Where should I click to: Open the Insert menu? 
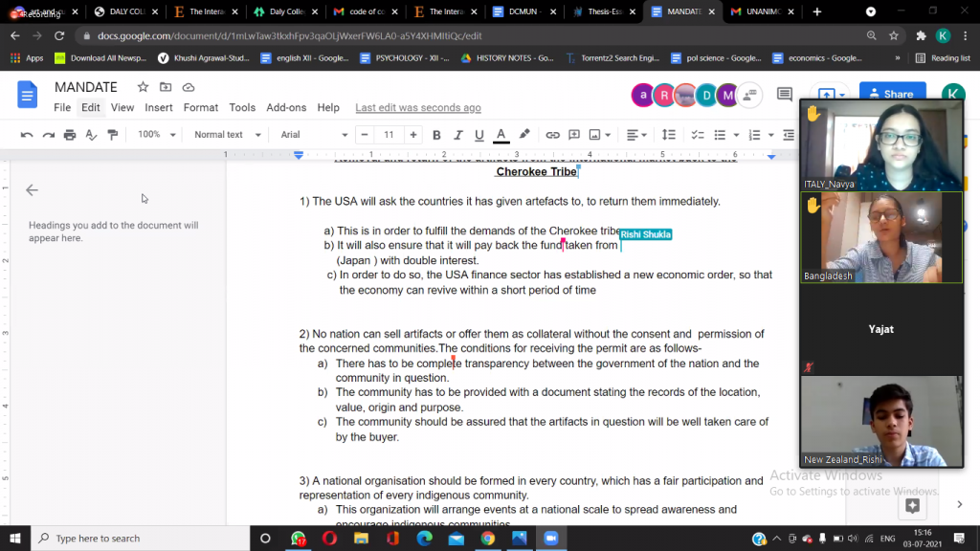pos(159,107)
